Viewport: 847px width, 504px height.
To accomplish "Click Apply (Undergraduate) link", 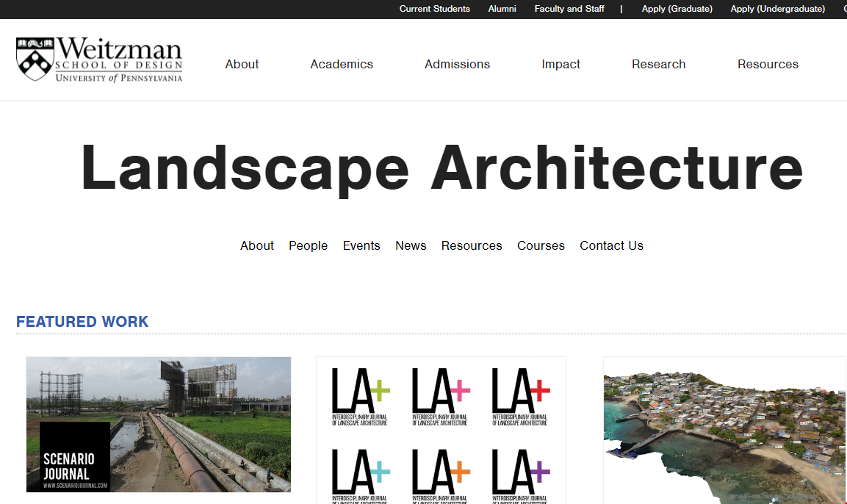I will [x=777, y=9].
